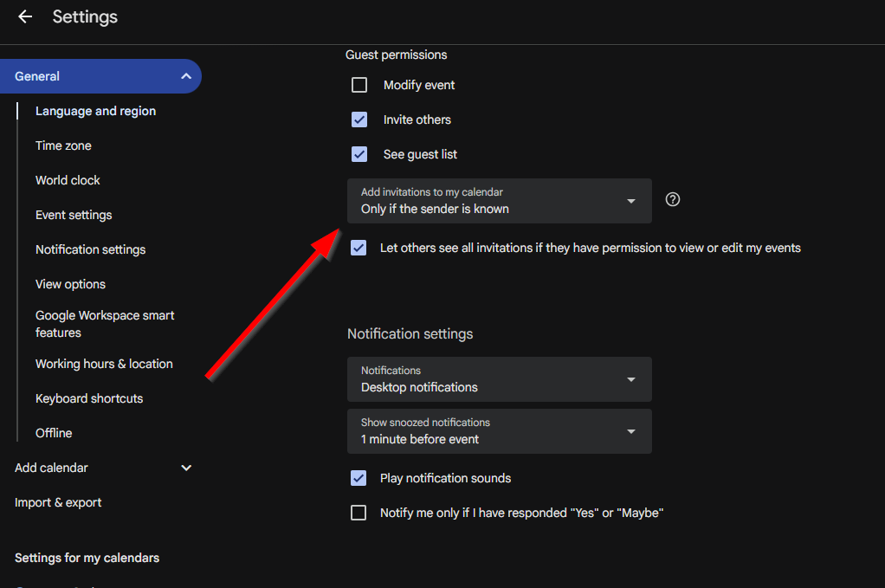The height and width of the screenshot is (588, 885).
Task: Open Import & export page
Action: (x=58, y=502)
